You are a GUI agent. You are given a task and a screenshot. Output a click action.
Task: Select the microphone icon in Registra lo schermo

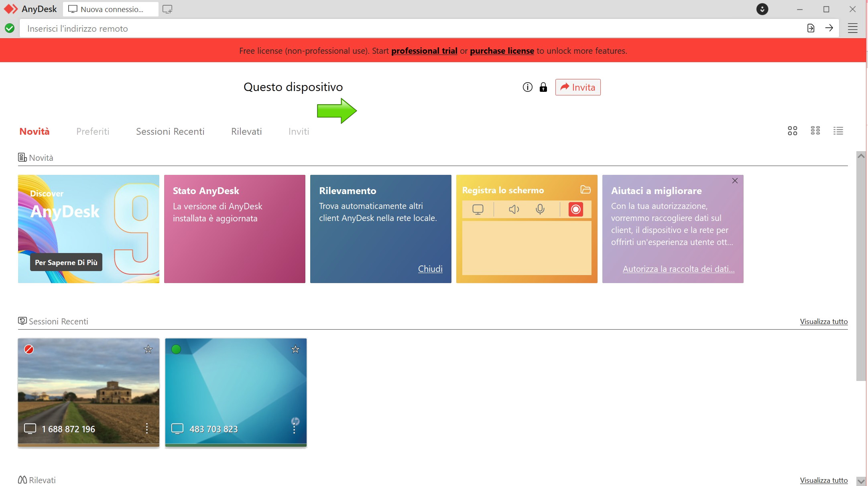540,209
